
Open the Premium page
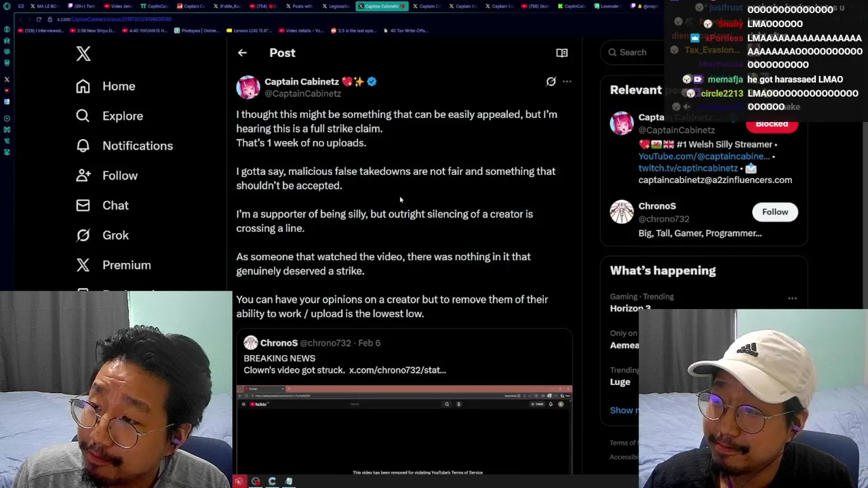click(113, 265)
